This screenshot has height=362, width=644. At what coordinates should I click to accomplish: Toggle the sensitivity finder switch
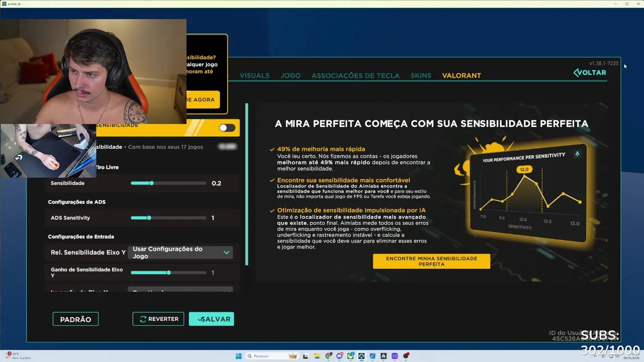coord(227,128)
